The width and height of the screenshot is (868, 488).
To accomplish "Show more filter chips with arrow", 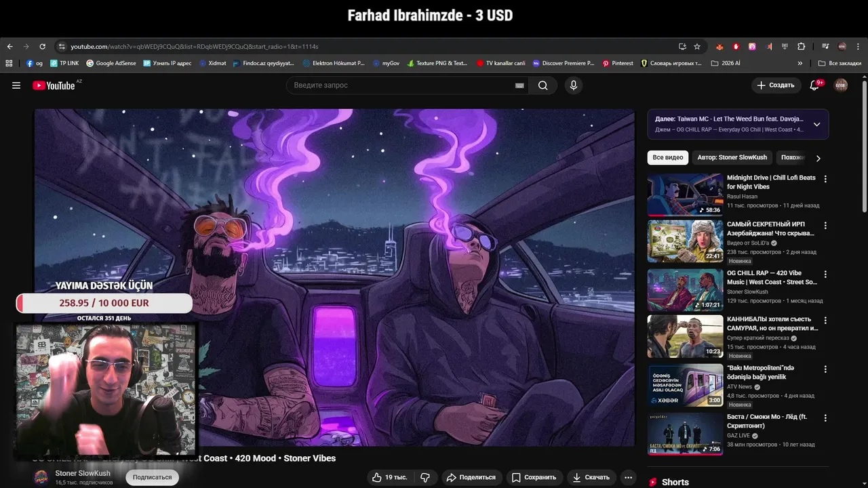I will pos(818,158).
